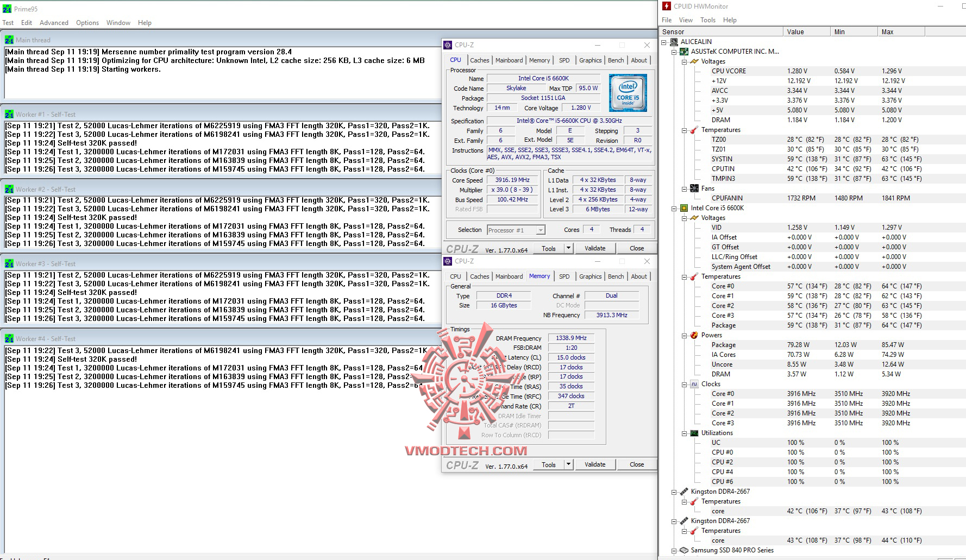
Task: Click the Utilizations icon in HWMonitor
Action: [694, 433]
